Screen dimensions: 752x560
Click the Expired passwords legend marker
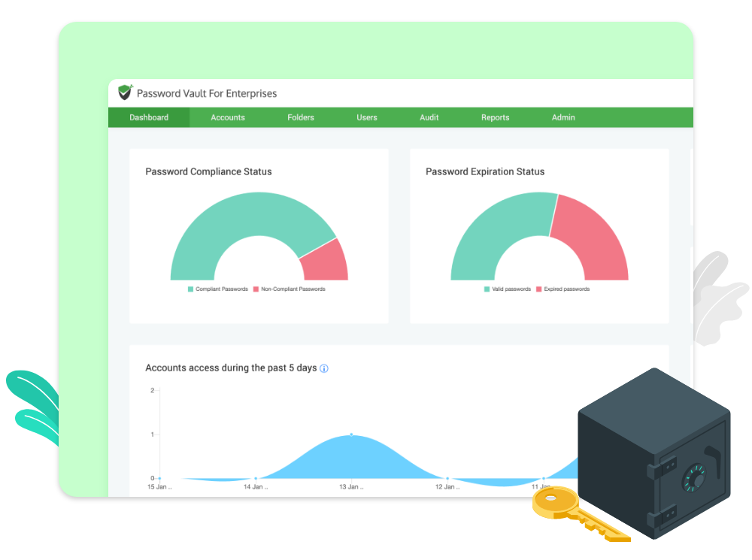coord(539,289)
